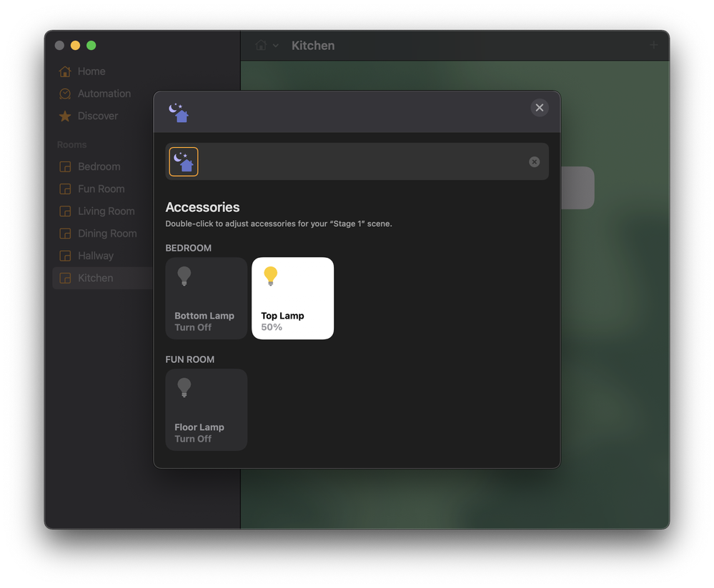The image size is (714, 588).
Task: Toggle the Floor Lamp accessory tile
Action: pyautogui.click(x=206, y=410)
